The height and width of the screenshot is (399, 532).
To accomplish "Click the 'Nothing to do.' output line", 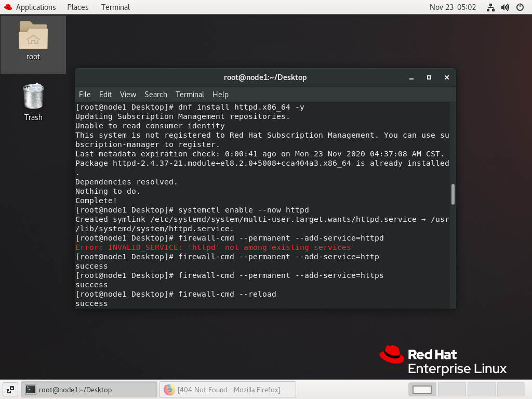I will (108, 191).
